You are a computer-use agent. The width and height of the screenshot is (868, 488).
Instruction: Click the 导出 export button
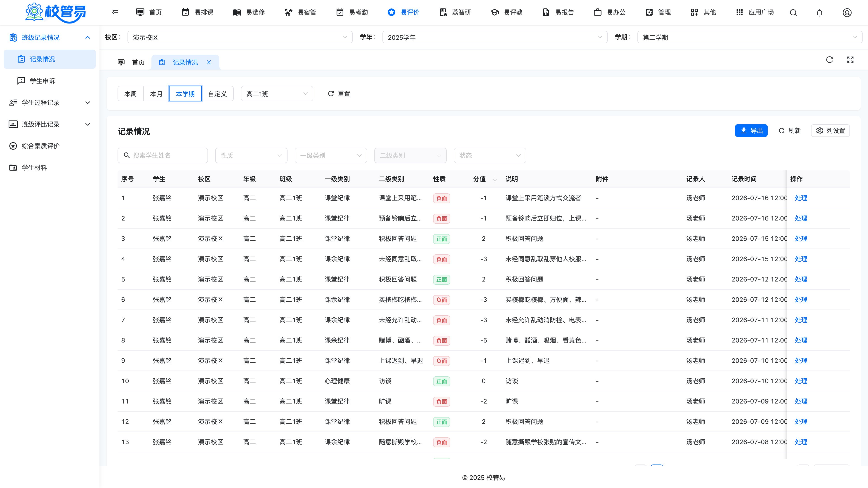(751, 131)
